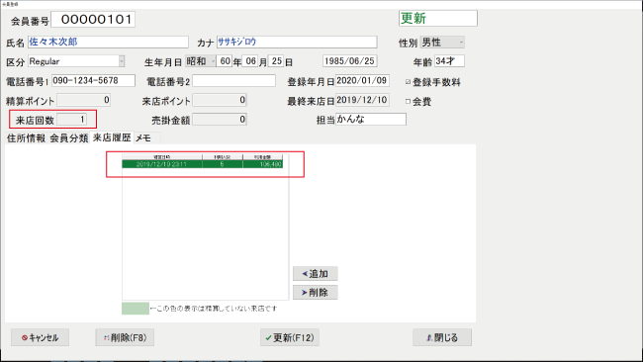The height and width of the screenshot is (362, 644).
Task: Open the メモ tab
Action: [x=143, y=138]
